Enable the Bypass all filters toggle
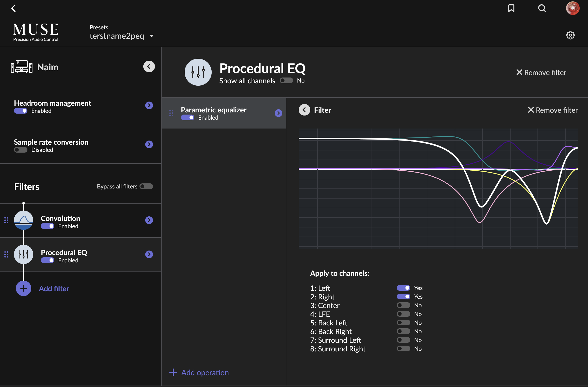Image resolution: width=588 pixels, height=387 pixels. click(146, 186)
